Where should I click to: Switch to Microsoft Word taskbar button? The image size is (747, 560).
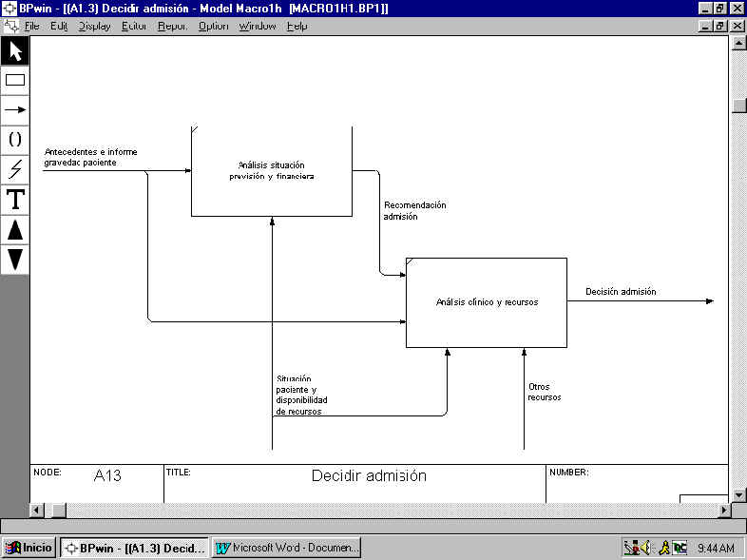pos(286,547)
